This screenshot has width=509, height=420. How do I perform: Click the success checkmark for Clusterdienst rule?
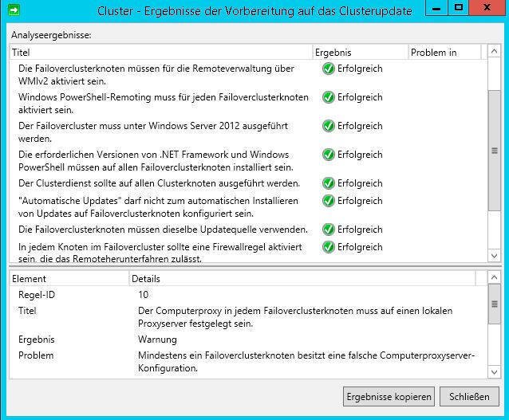[328, 183]
